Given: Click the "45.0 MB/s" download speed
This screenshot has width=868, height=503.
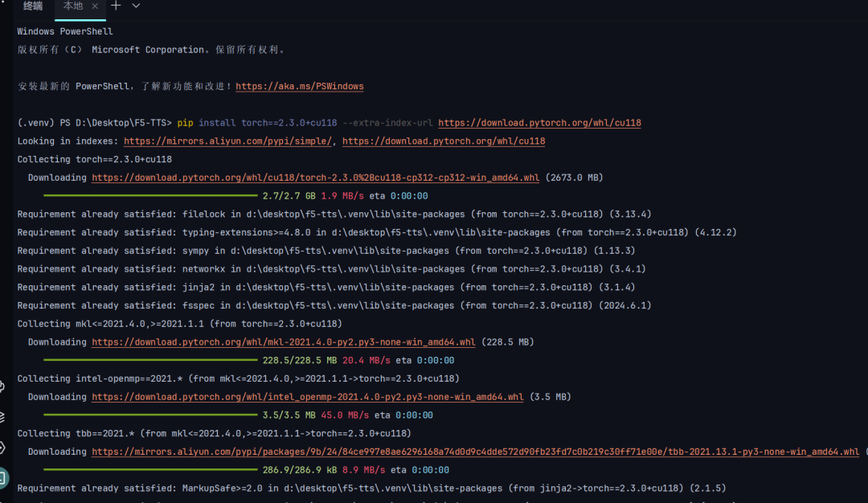Looking at the screenshot, I should [345, 415].
